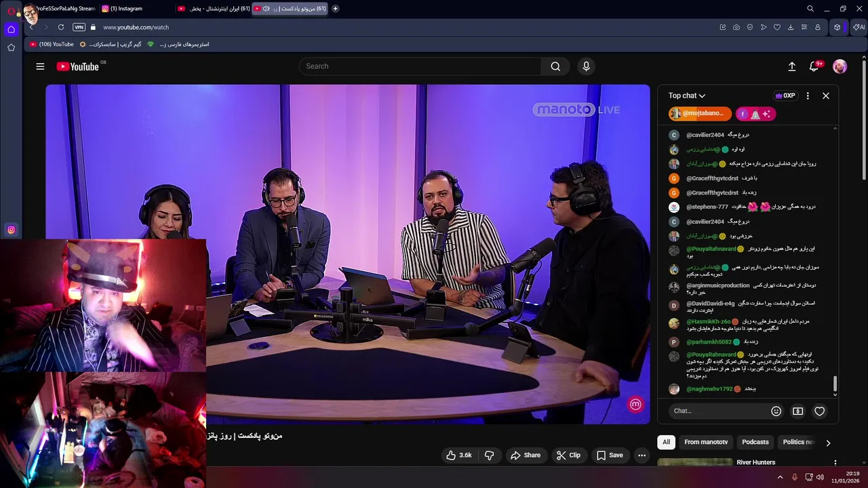868x488 pixels.
Task: Start voice search with microphone icon
Action: [x=587, y=66]
